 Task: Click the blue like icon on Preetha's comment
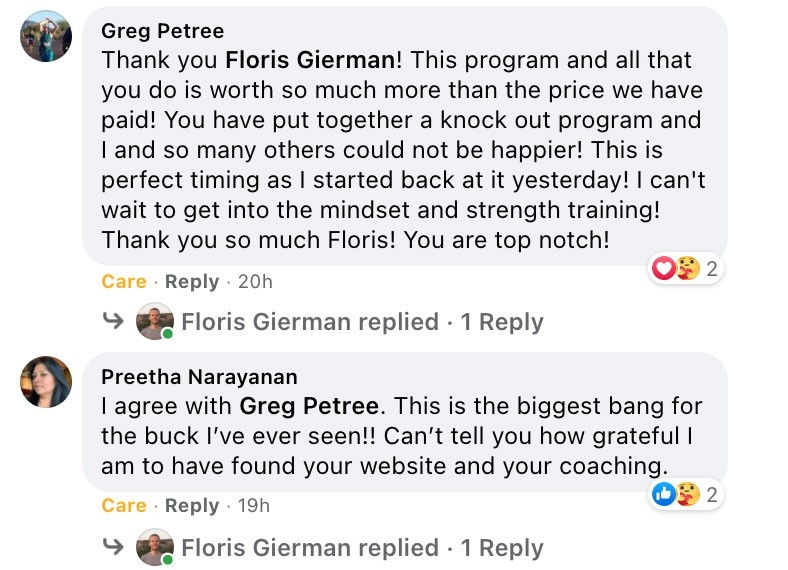(x=663, y=494)
